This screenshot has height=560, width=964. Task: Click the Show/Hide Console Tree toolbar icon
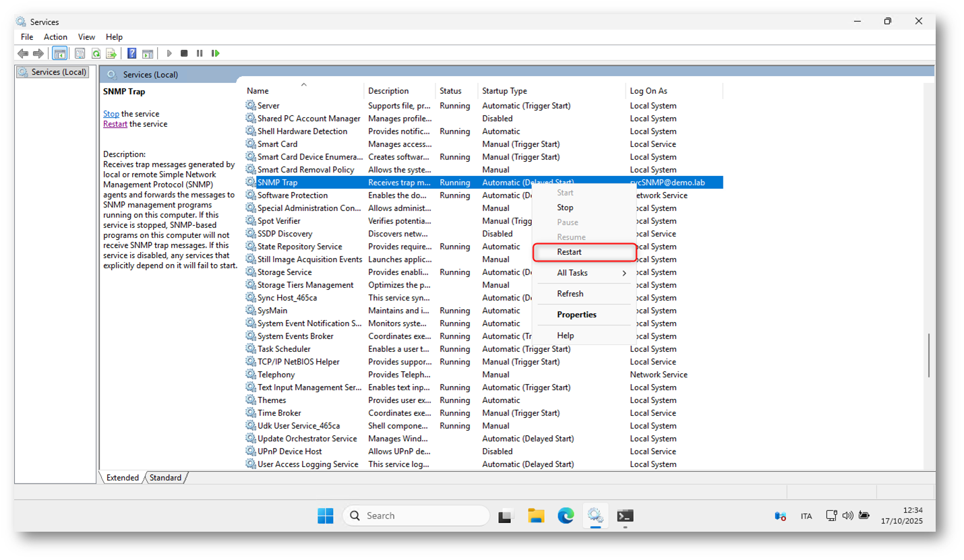pyautogui.click(x=59, y=53)
